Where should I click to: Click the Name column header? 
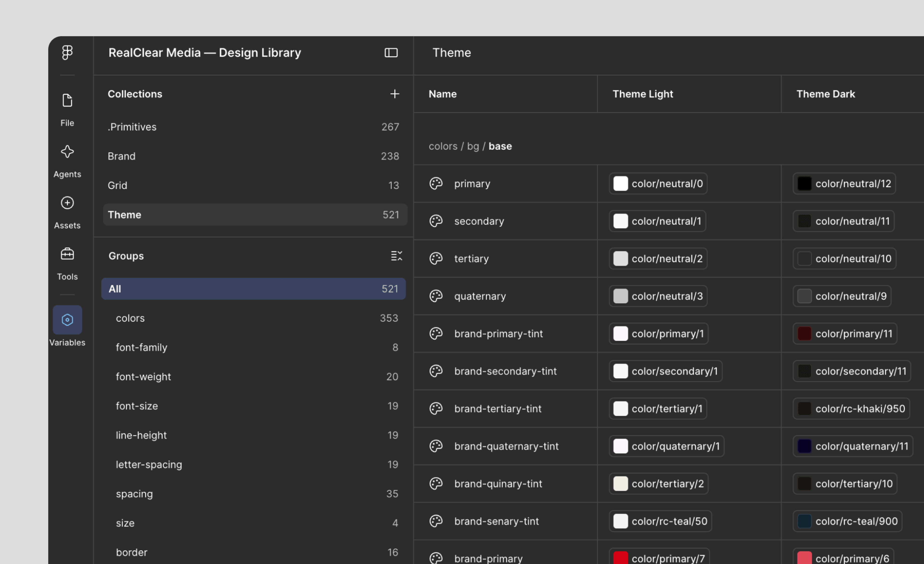click(443, 94)
